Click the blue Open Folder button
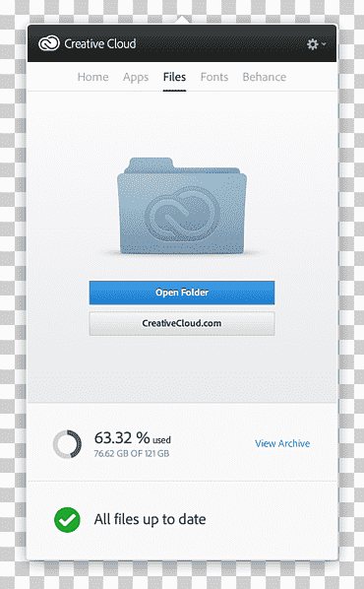The width and height of the screenshot is (364, 589). pos(182,293)
